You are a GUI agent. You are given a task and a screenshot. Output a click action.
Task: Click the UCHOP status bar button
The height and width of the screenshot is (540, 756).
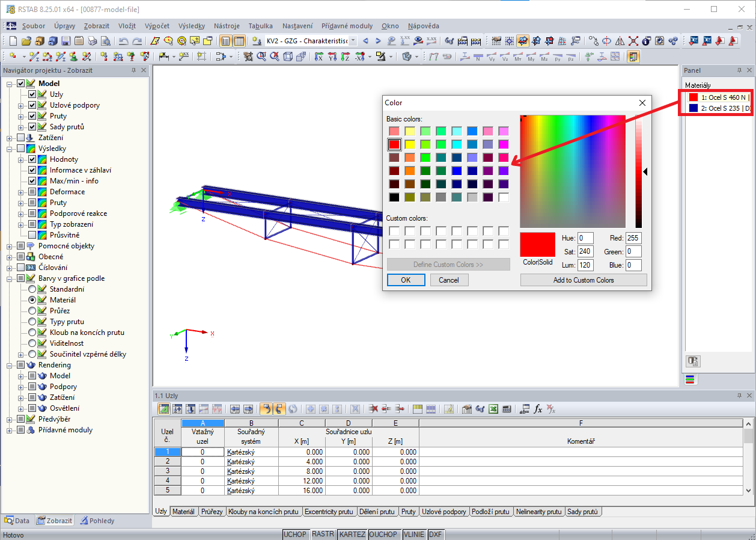click(295, 534)
